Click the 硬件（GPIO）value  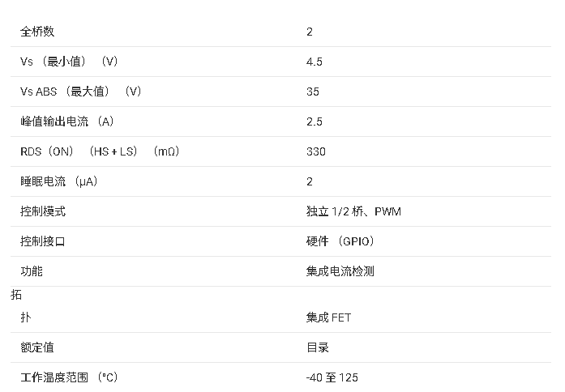coord(340,241)
